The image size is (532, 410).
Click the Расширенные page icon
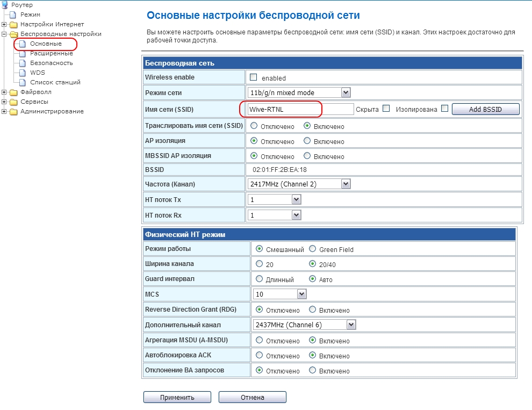23,54
